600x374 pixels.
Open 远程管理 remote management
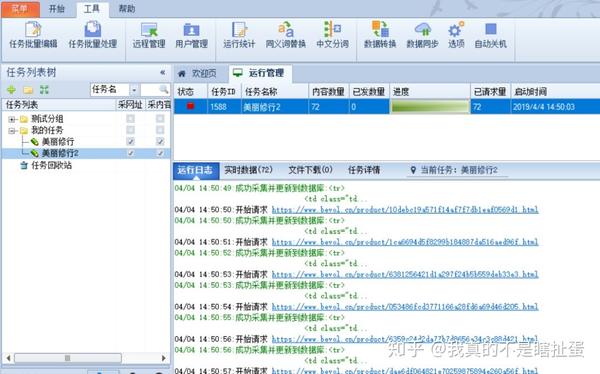pyautogui.click(x=149, y=35)
